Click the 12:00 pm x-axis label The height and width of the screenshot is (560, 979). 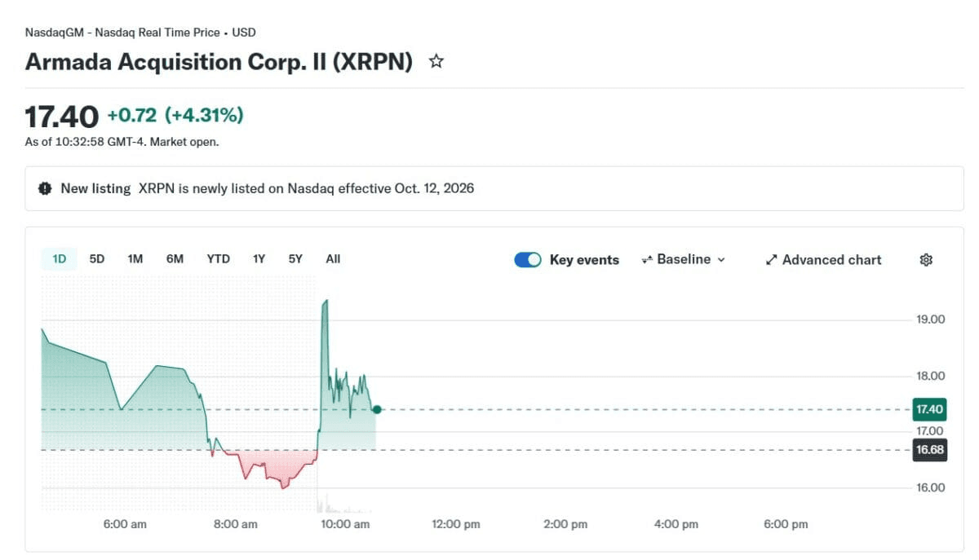pos(456,524)
